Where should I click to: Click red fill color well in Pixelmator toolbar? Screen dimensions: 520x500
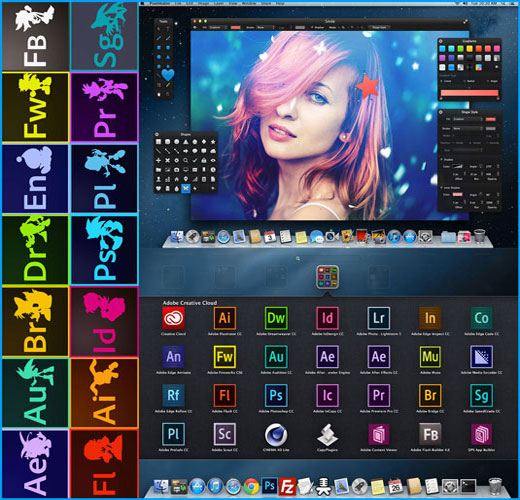click(x=235, y=27)
